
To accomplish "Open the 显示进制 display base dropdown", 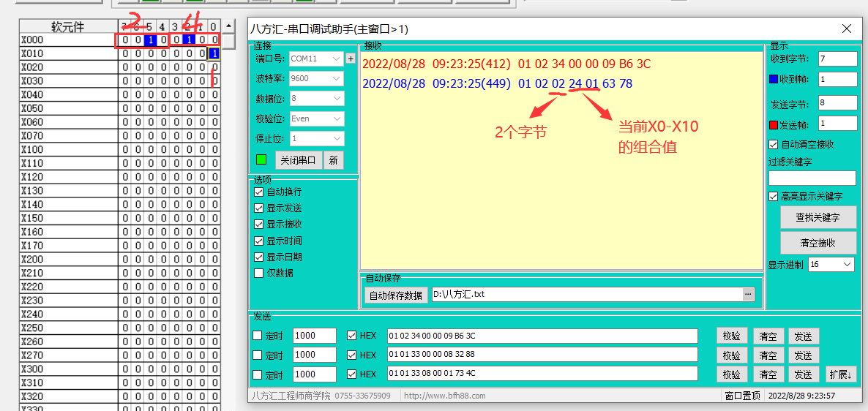I will 831,264.
